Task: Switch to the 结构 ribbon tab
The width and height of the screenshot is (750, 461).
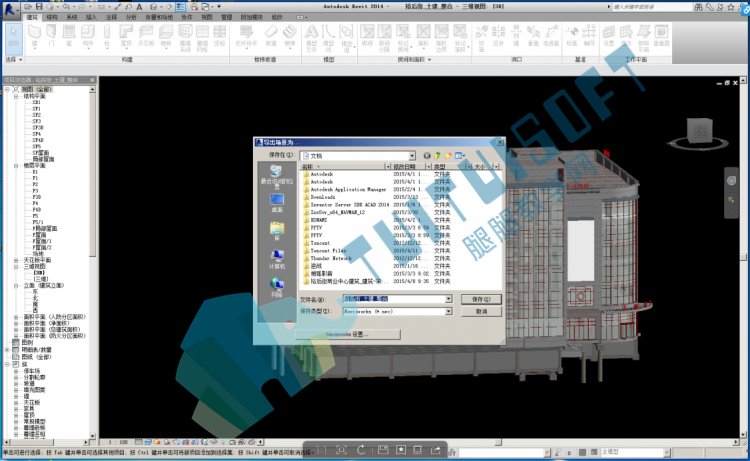Action: pos(52,17)
